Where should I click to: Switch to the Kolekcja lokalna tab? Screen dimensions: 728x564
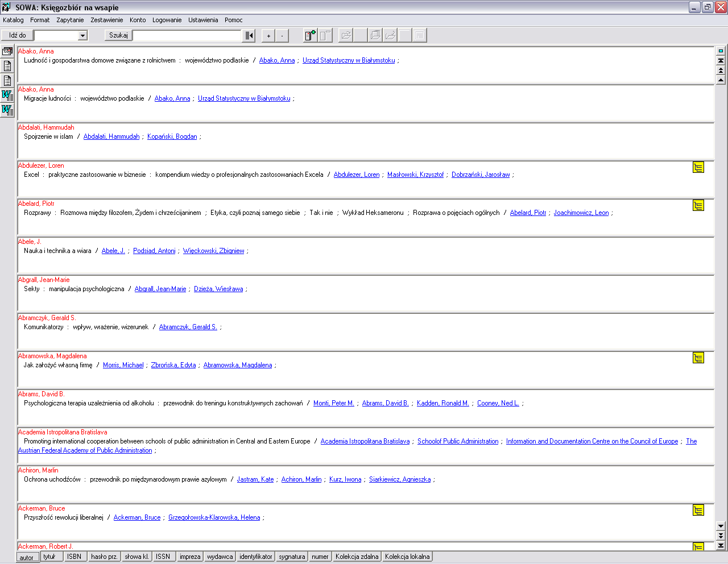pos(407,557)
